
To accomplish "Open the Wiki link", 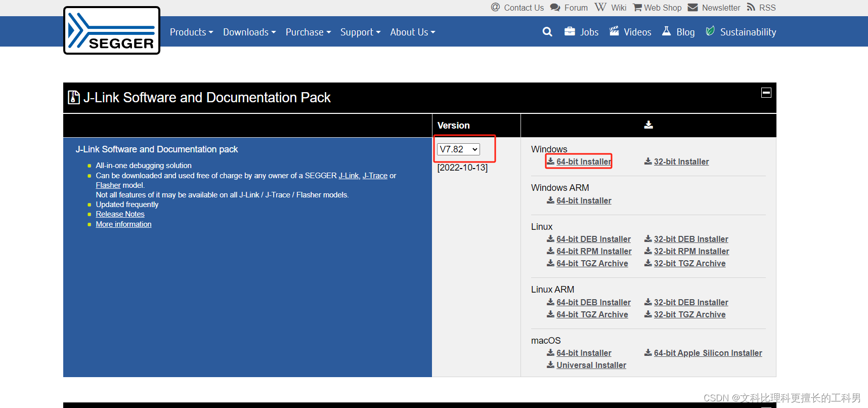I will (619, 8).
